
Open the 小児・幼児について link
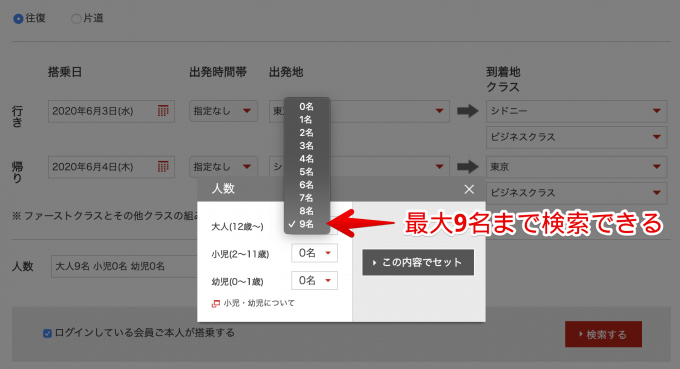[x=259, y=303]
